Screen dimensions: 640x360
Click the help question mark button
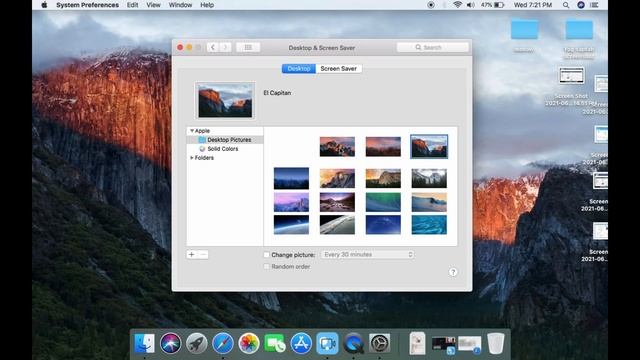[x=453, y=272]
